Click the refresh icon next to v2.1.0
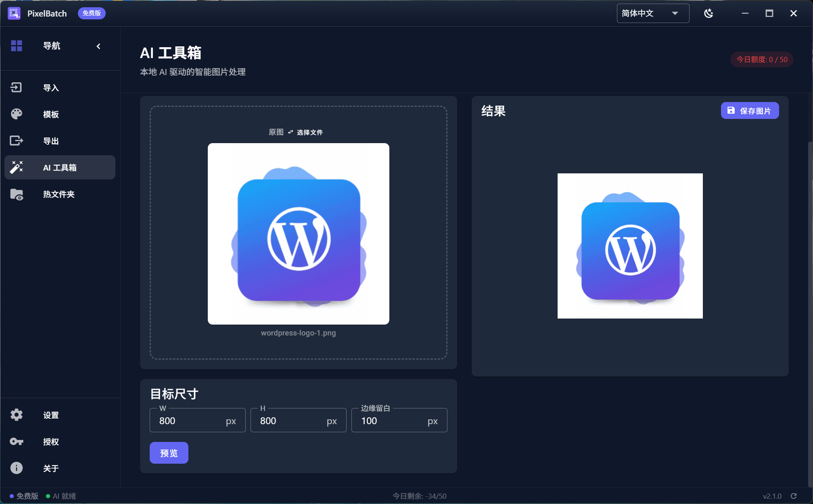The width and height of the screenshot is (813, 504). pos(794,496)
